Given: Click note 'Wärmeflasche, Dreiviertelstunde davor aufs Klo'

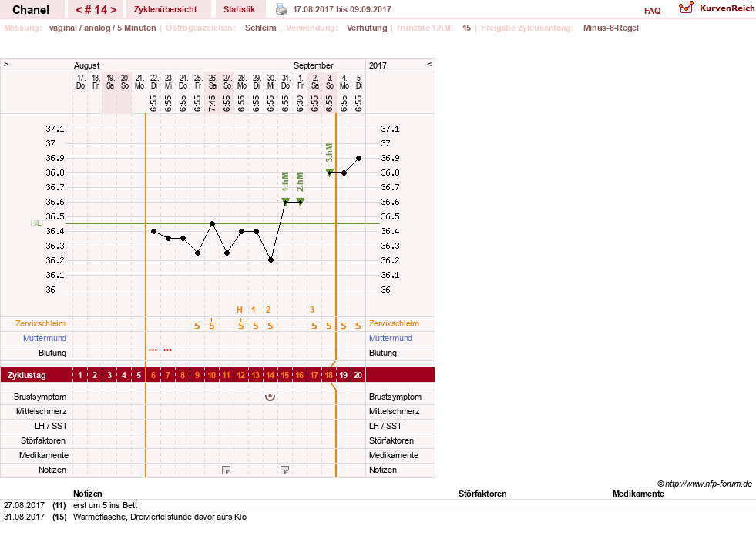Looking at the screenshot, I should (x=160, y=517).
